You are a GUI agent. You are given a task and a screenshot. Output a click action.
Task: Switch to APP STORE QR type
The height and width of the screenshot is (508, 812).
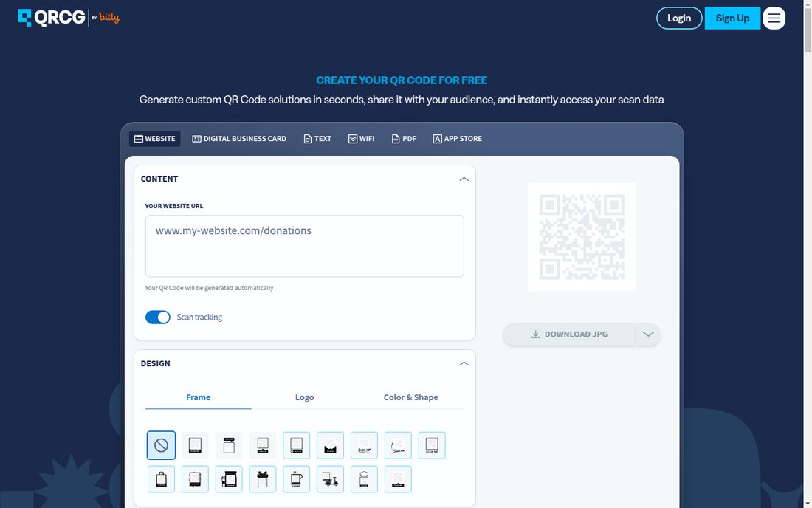click(x=457, y=139)
